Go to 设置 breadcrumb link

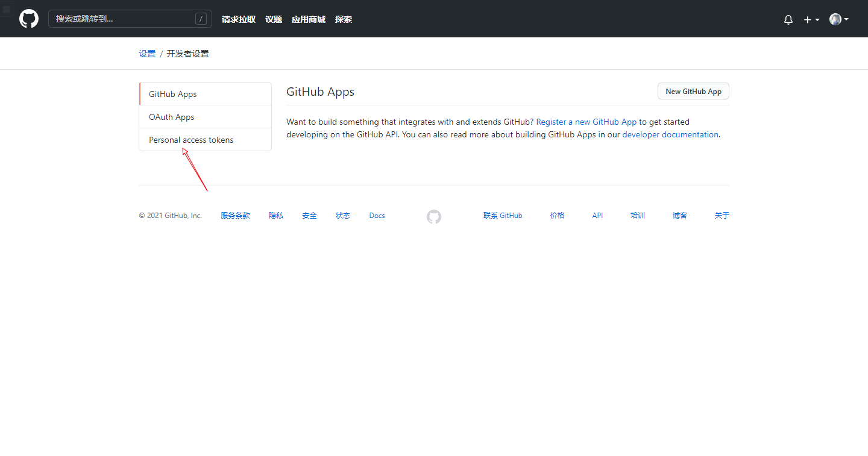coord(147,54)
